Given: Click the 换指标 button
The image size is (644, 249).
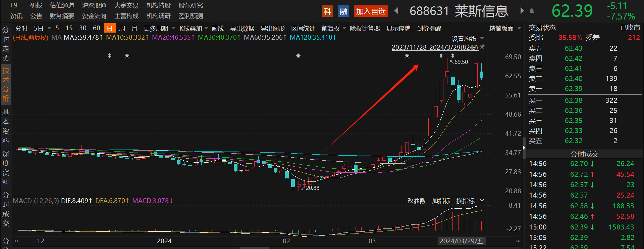Looking at the screenshot, I should [x=466, y=201].
